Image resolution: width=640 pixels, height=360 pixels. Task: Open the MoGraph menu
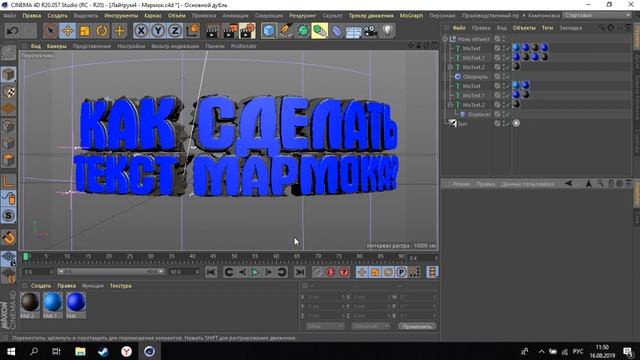411,16
